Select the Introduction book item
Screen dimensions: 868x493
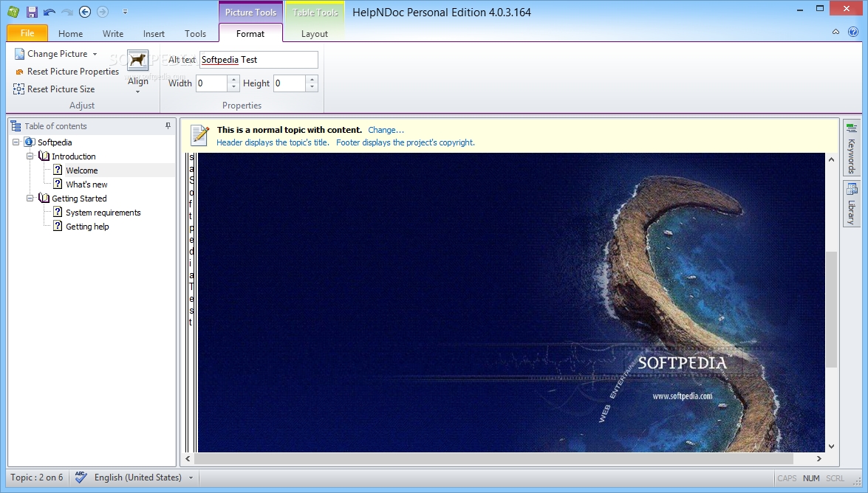(x=74, y=156)
